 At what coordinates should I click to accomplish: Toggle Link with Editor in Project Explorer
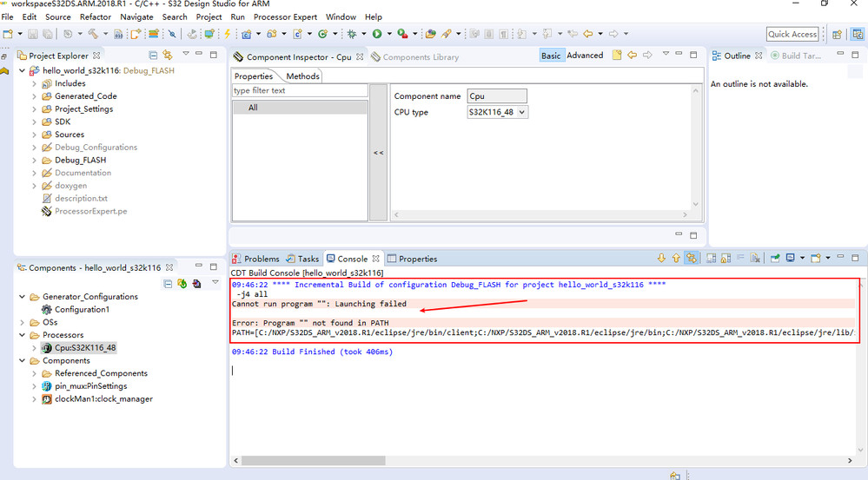click(x=167, y=55)
